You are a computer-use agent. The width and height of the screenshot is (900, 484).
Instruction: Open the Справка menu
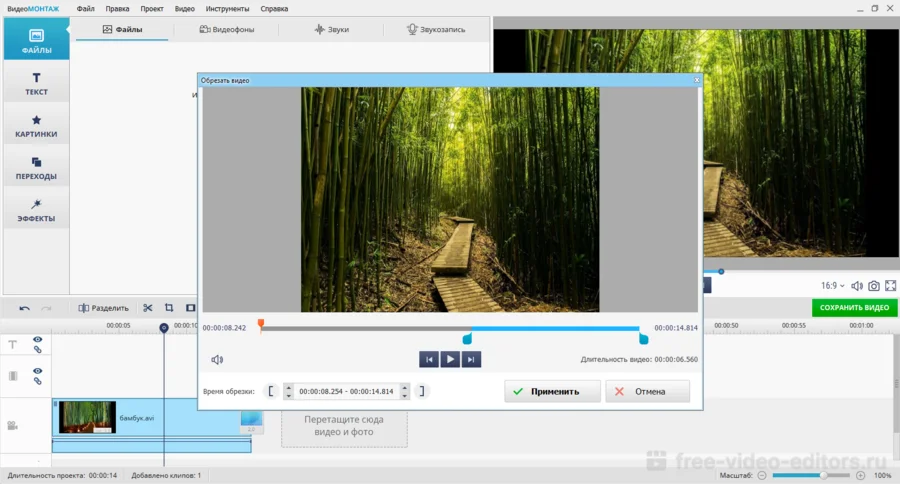pyautogui.click(x=274, y=9)
